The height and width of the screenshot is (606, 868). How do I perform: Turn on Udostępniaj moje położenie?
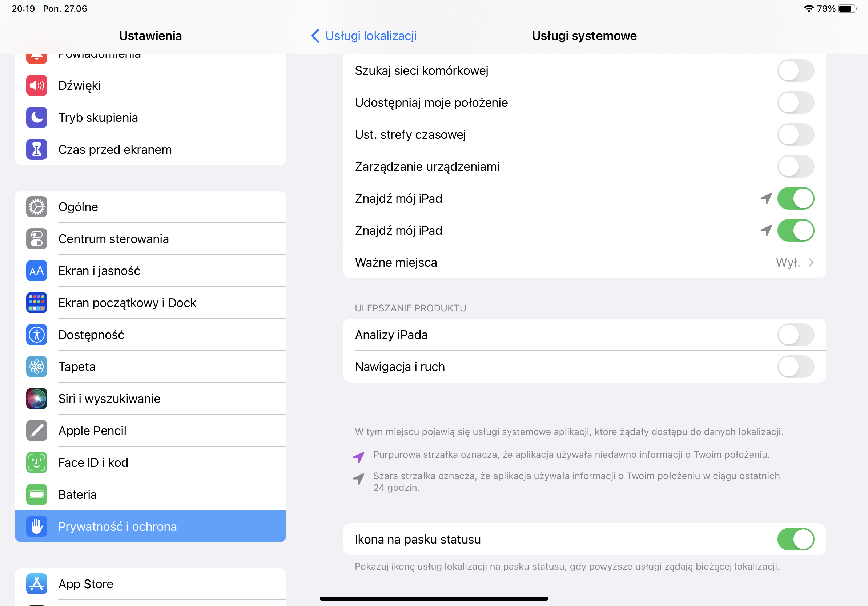pyautogui.click(x=795, y=103)
